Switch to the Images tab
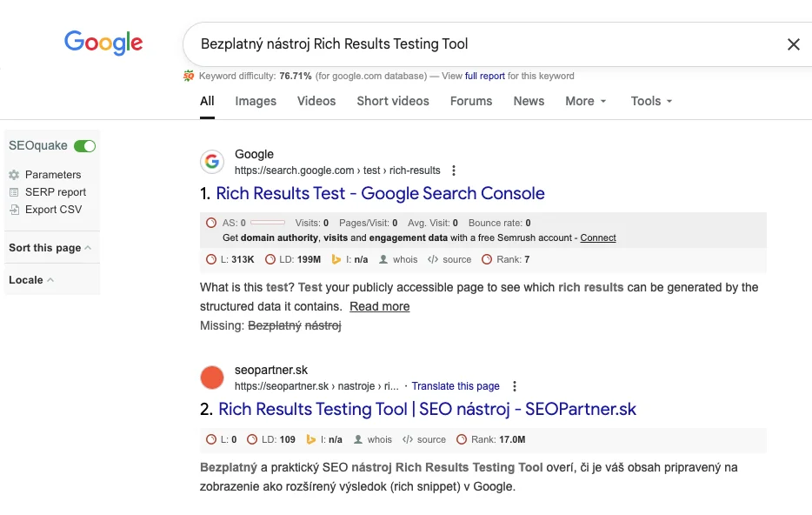The width and height of the screenshot is (812, 515). coord(256,101)
